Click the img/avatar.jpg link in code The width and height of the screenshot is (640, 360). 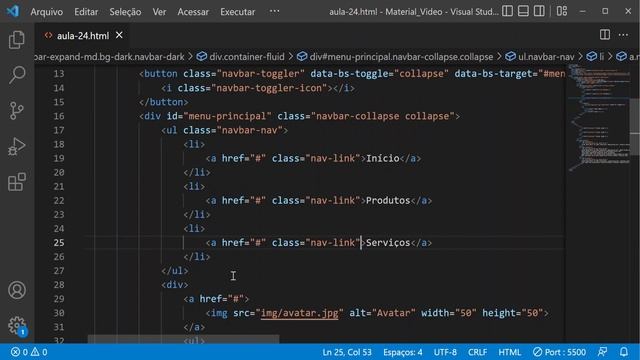300,313
